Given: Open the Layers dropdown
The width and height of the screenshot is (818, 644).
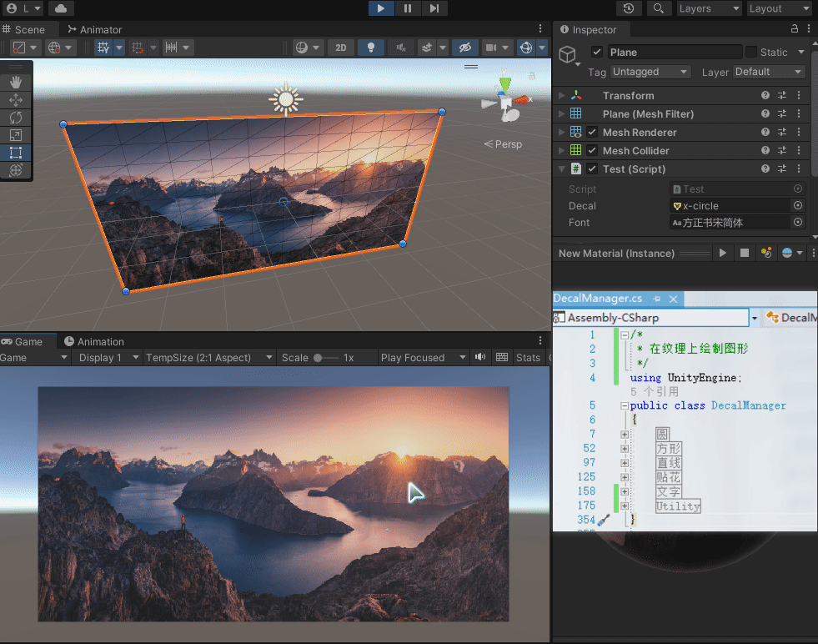Looking at the screenshot, I should pyautogui.click(x=708, y=8).
